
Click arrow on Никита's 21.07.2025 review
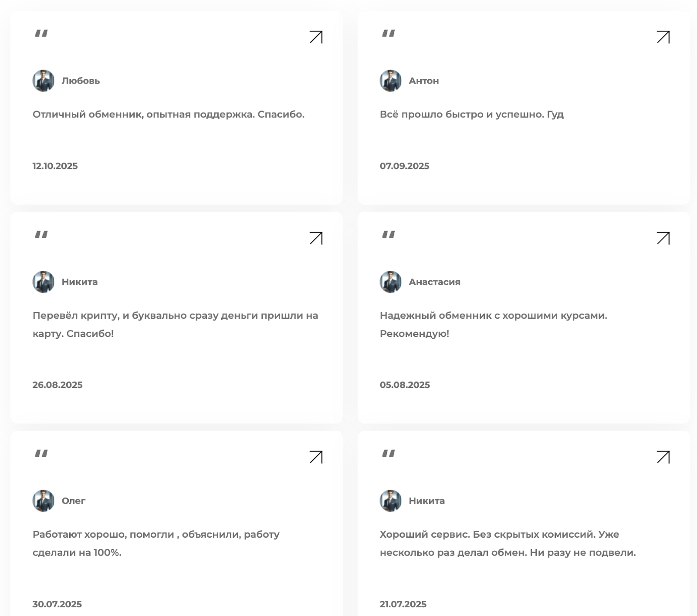point(663,457)
